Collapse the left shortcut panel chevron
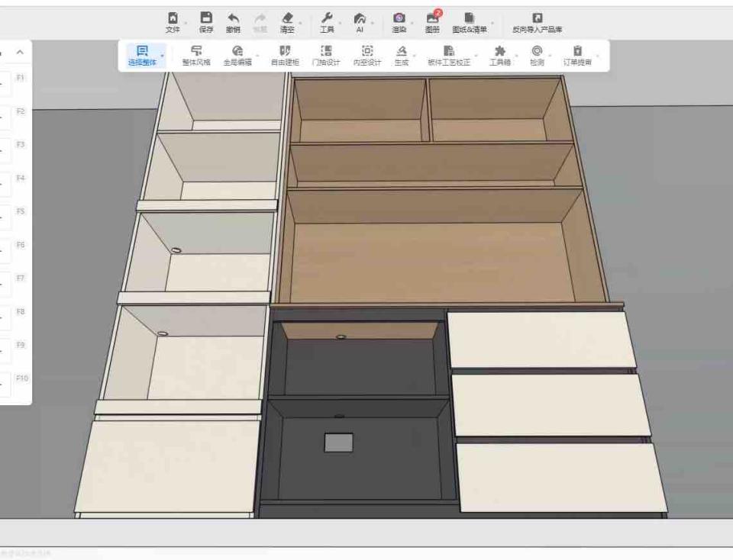 pos(20,53)
